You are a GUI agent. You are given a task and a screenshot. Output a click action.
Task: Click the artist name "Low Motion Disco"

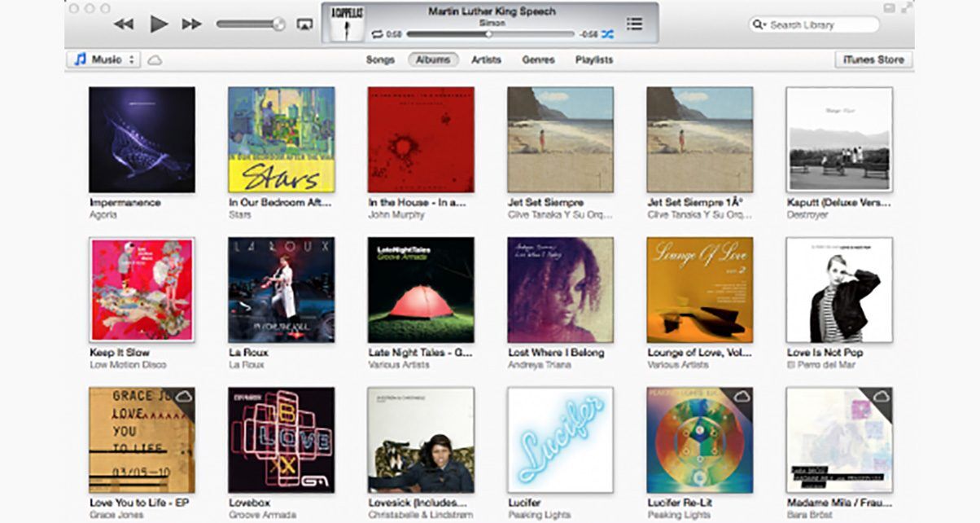pyautogui.click(x=128, y=365)
